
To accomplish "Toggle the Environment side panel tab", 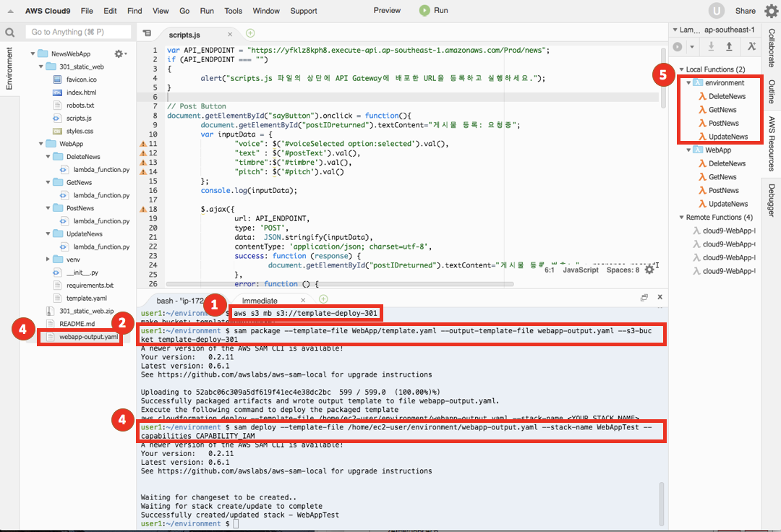I will point(9,69).
